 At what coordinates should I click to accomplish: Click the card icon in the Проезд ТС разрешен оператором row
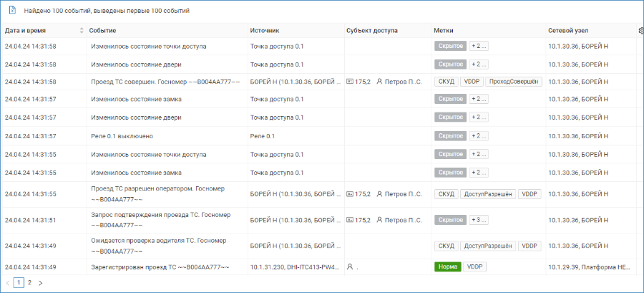(x=350, y=194)
